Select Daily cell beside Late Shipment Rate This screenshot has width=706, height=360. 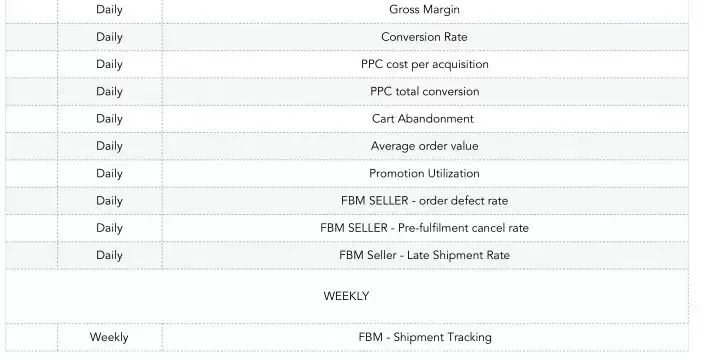109,255
